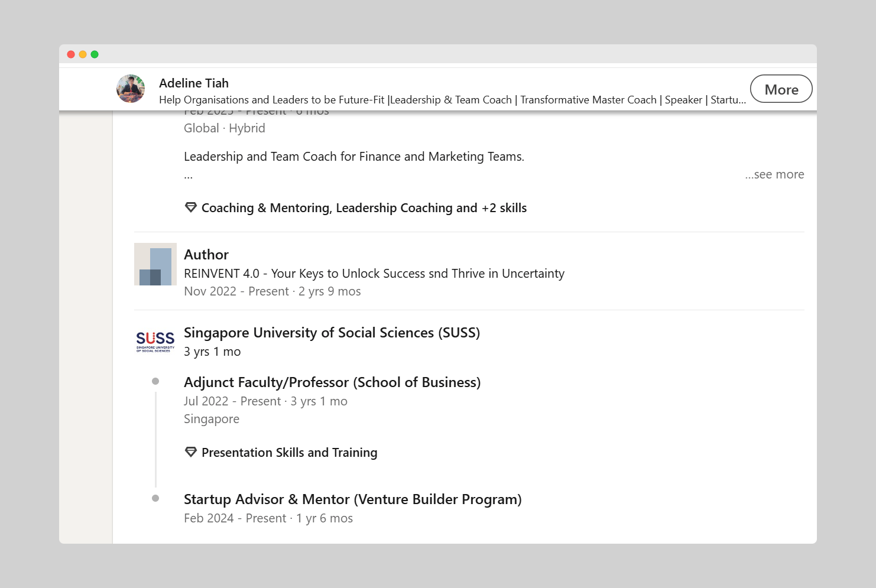This screenshot has width=876, height=588.
Task: Click the profile headline 'Help Organisations and Leaders' text
Action: 452,100
